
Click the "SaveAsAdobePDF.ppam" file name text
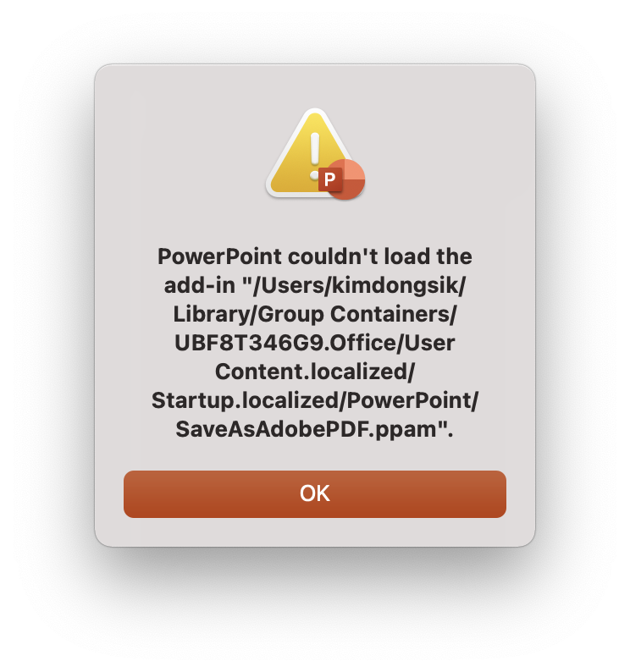point(306,429)
